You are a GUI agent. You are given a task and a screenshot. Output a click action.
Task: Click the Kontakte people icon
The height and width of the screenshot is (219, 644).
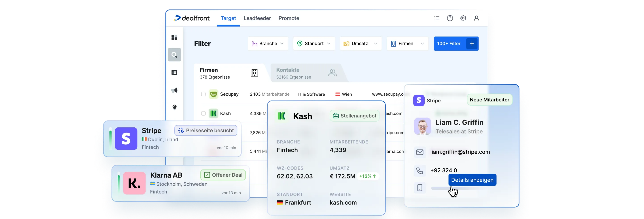(x=332, y=73)
